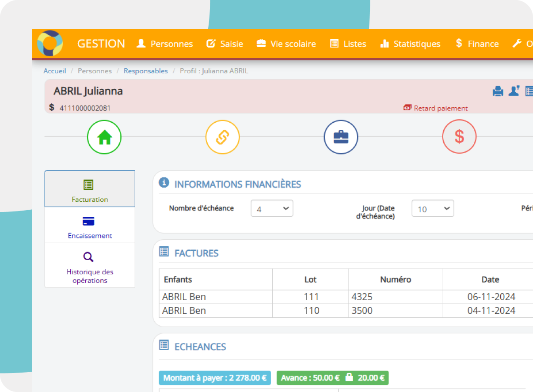The width and height of the screenshot is (533, 392).
Task: Click the red icon beside Retard paiement
Action: tap(407, 108)
